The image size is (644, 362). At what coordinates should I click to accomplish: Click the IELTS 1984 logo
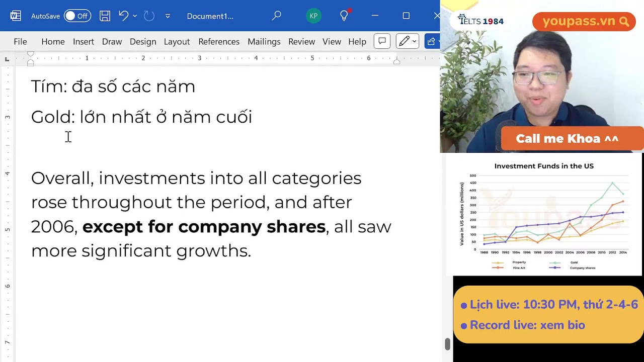[x=480, y=20]
